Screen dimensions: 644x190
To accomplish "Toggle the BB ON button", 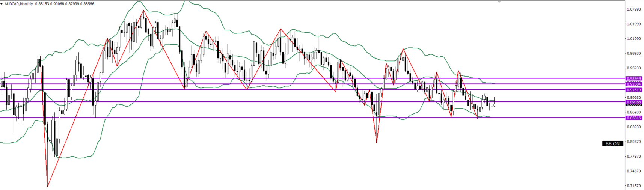I will click(x=612, y=143).
